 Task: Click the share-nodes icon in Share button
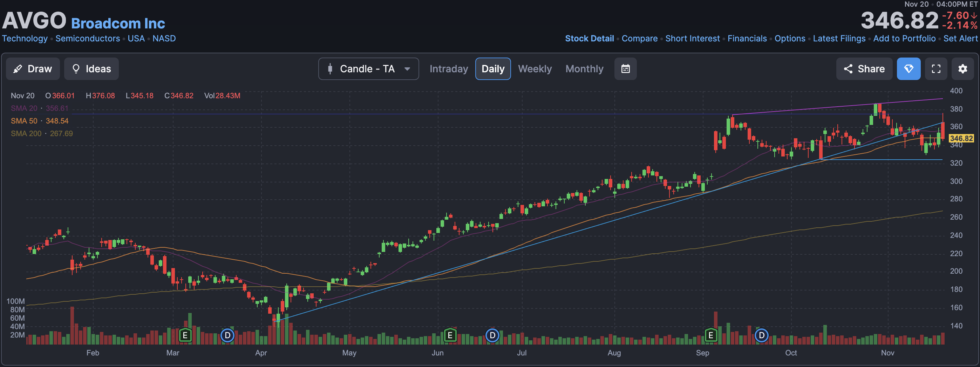click(848, 69)
